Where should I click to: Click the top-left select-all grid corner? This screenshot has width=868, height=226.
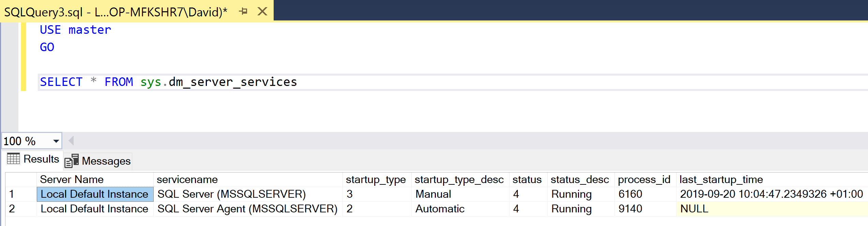click(20, 179)
